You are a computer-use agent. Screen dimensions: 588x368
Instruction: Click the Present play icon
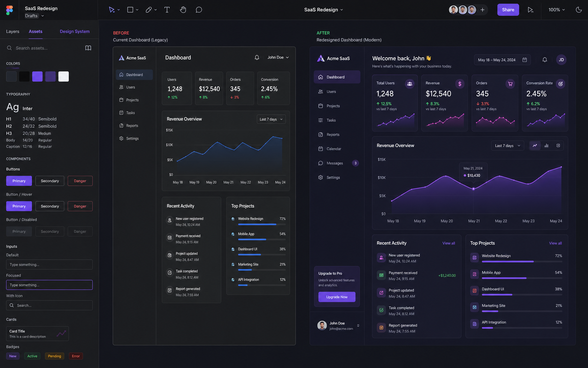pos(531,10)
